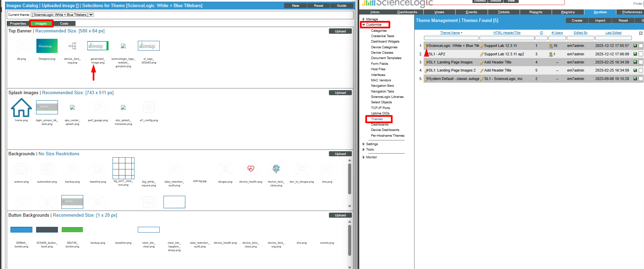Viewport: 644px width, 269px height.
Task: Select sl_logo_300x60.png thumbnail
Action: coord(149,46)
